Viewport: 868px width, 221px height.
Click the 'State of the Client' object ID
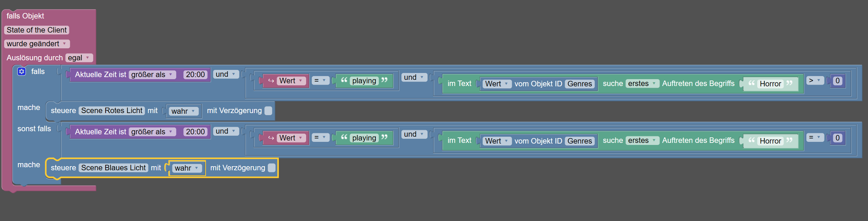tap(37, 30)
